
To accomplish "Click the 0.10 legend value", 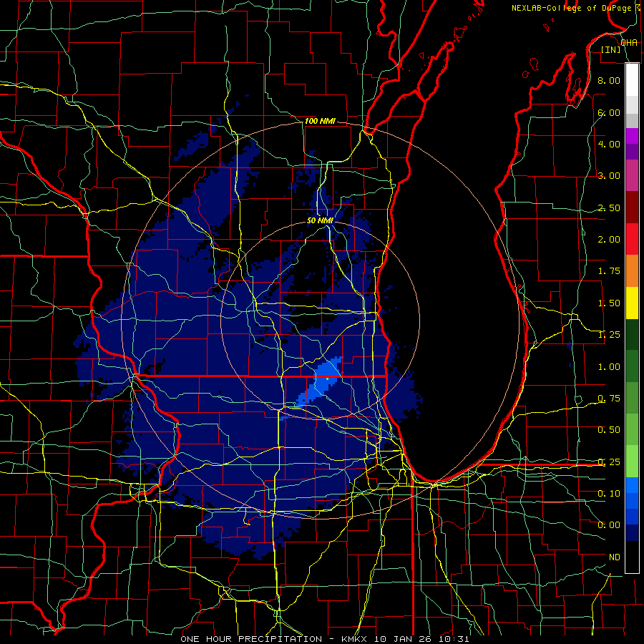I will click(609, 494).
